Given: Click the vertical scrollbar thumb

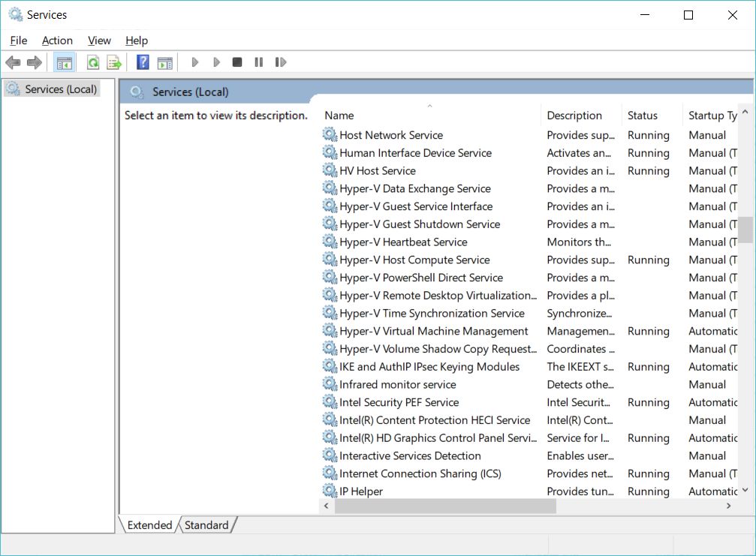Looking at the screenshot, I should pos(745,230).
